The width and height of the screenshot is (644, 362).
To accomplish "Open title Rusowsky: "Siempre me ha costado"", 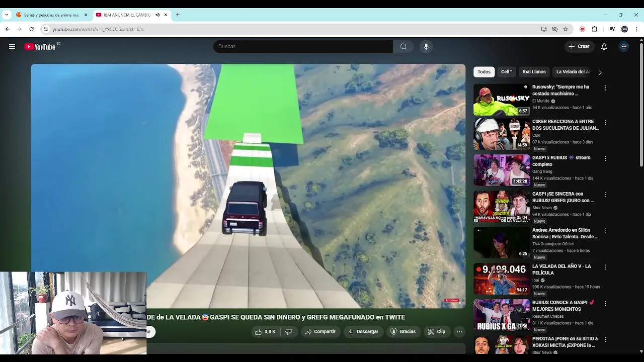I will [x=560, y=90].
